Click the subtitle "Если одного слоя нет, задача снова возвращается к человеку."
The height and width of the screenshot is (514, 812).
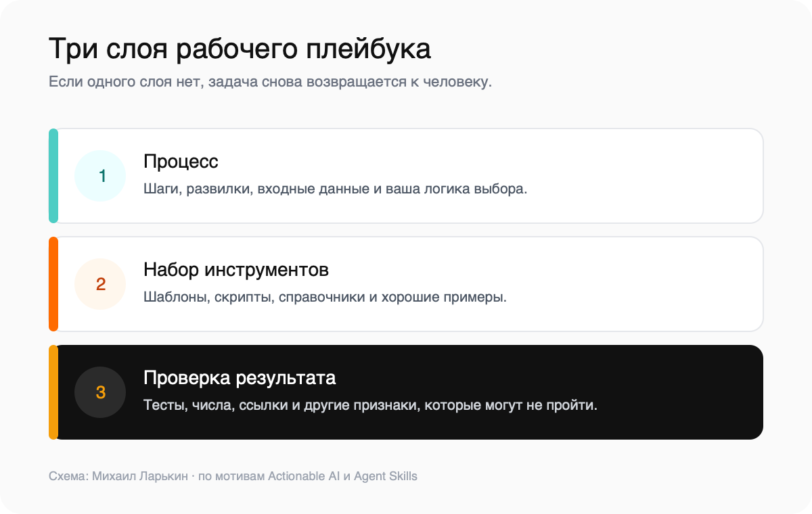coord(270,82)
